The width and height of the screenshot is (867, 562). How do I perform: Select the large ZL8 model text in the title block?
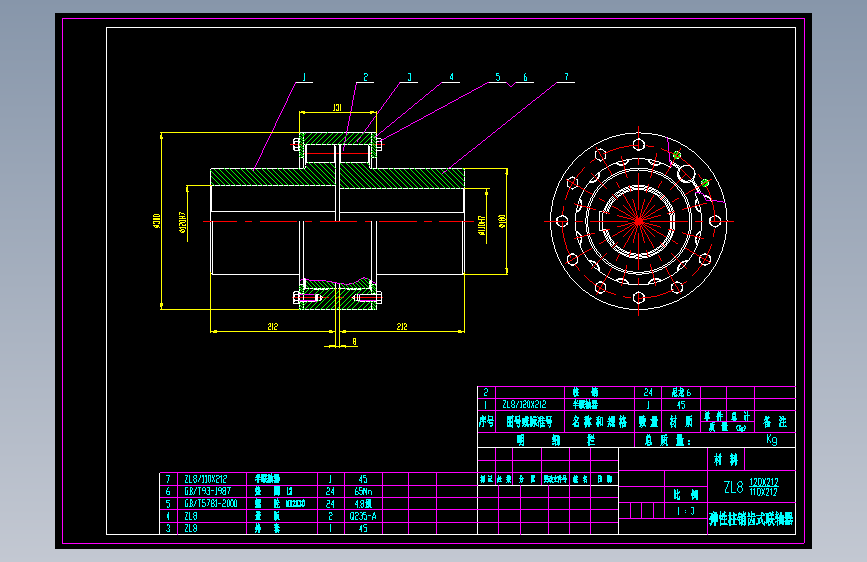point(734,487)
